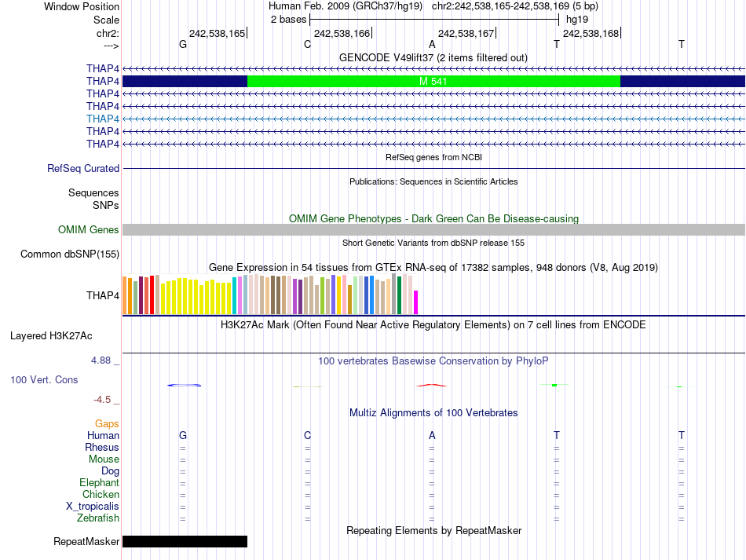Click base A in the top sequence row

click(432, 44)
